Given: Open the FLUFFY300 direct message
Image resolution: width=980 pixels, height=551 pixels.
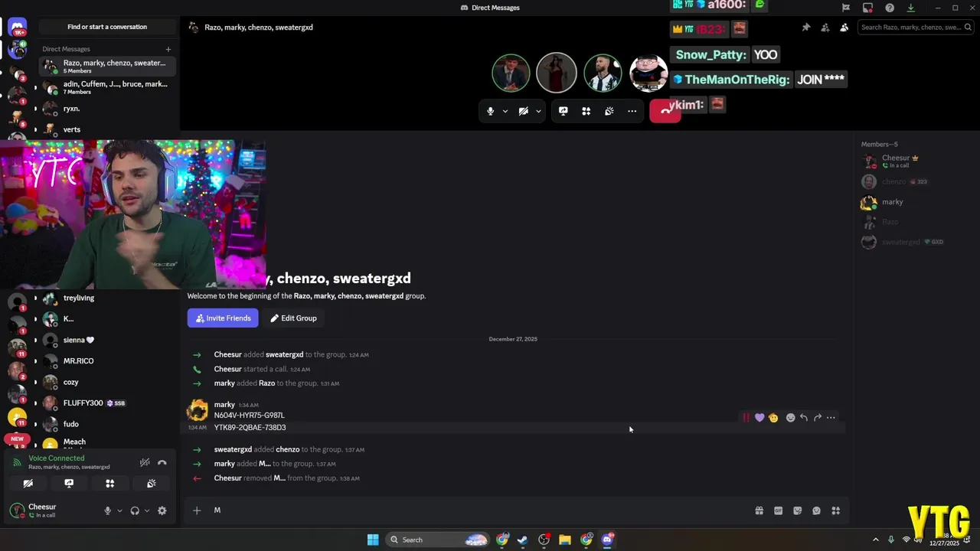Looking at the screenshot, I should [107, 403].
